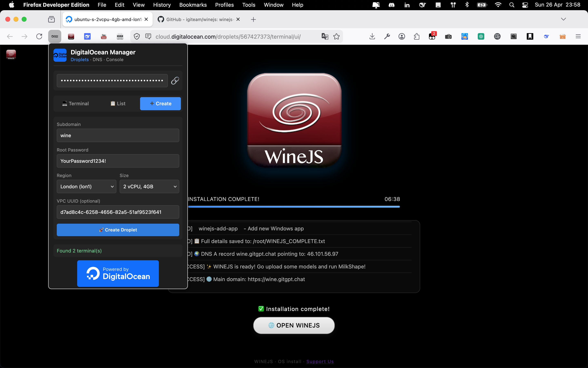Image resolution: width=588 pixels, height=368 pixels.
Task: Click the tracking protection shield icon
Action: [137, 37]
